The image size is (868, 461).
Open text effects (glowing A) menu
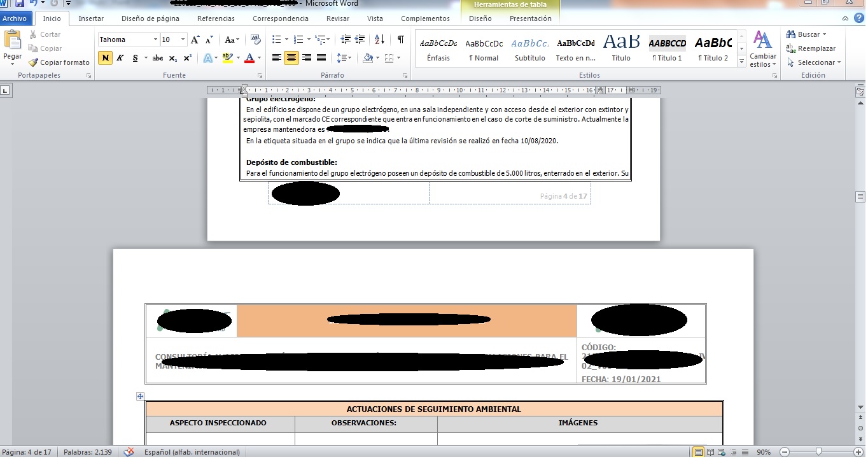(209, 58)
